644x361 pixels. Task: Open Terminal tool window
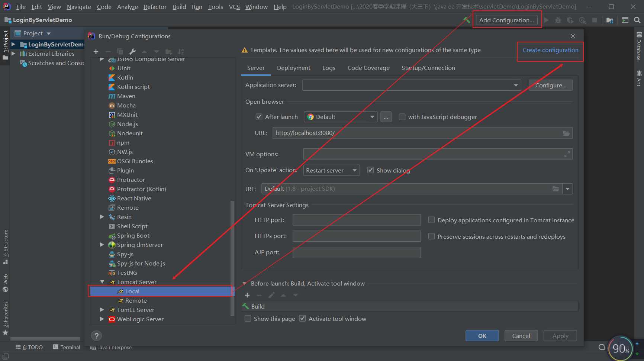(x=66, y=347)
